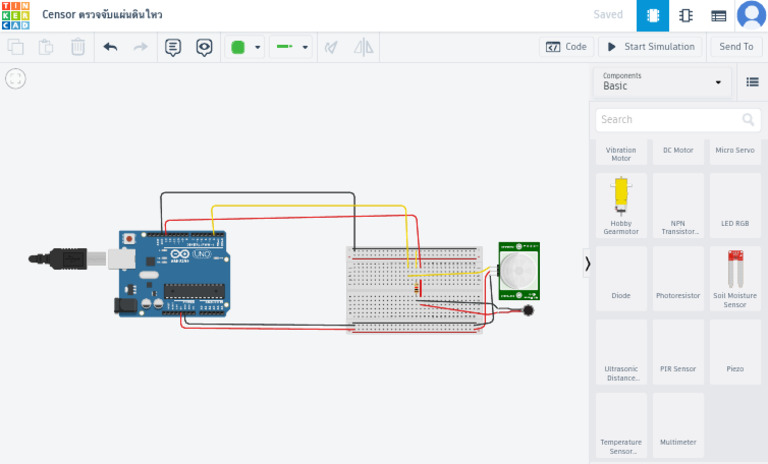Switch to Component list view tab
768x464 pixels.
pos(719,16)
